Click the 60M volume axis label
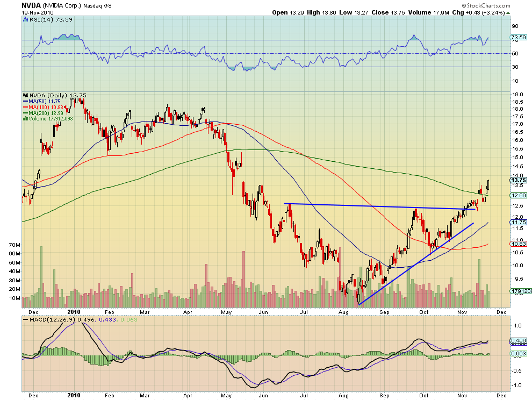 click(x=15, y=254)
